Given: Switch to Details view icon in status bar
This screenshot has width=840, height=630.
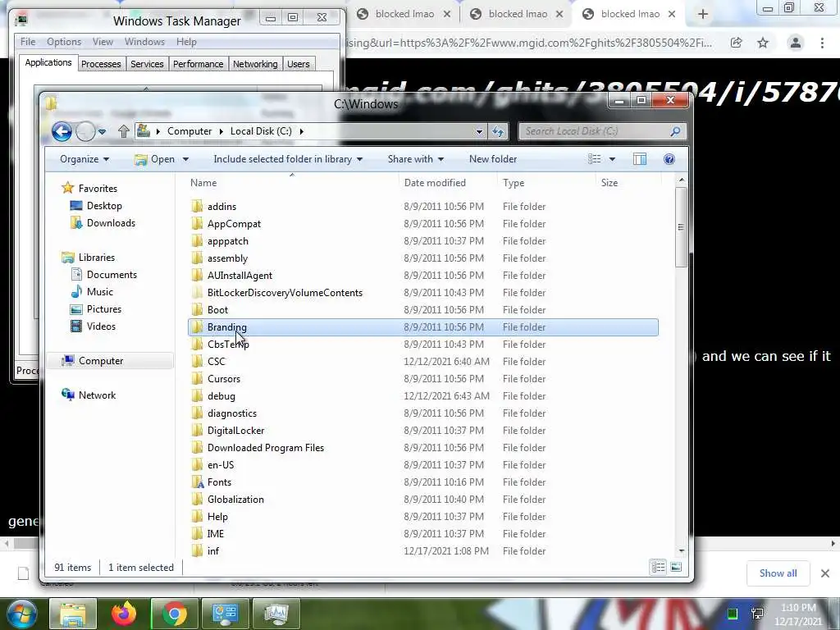Looking at the screenshot, I should point(659,568).
